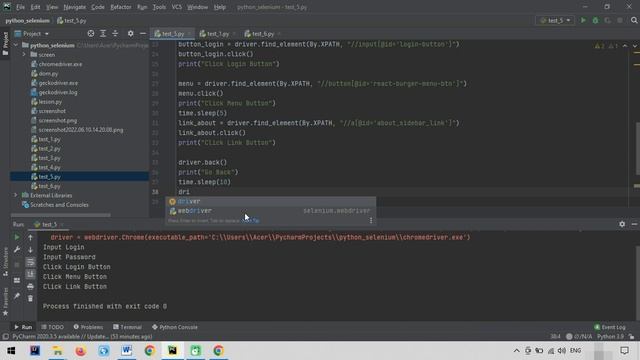This screenshot has height=360, width=640.
Task: Expand all in Project panel toolbar
Action: 103,33
